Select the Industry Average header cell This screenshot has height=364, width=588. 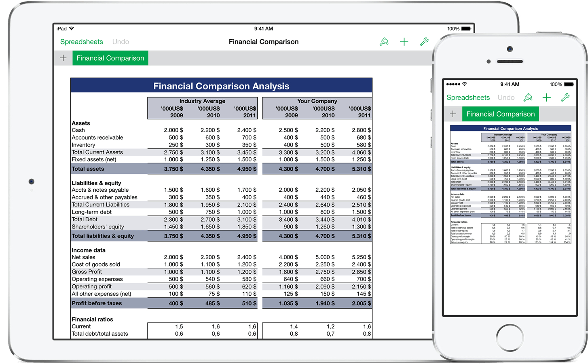point(202,101)
